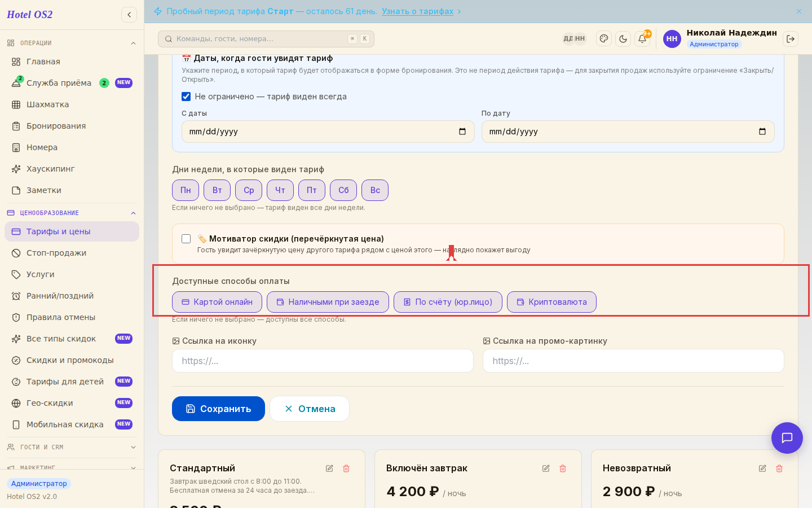
Task: Open calendar picker for По дату
Action: click(762, 132)
